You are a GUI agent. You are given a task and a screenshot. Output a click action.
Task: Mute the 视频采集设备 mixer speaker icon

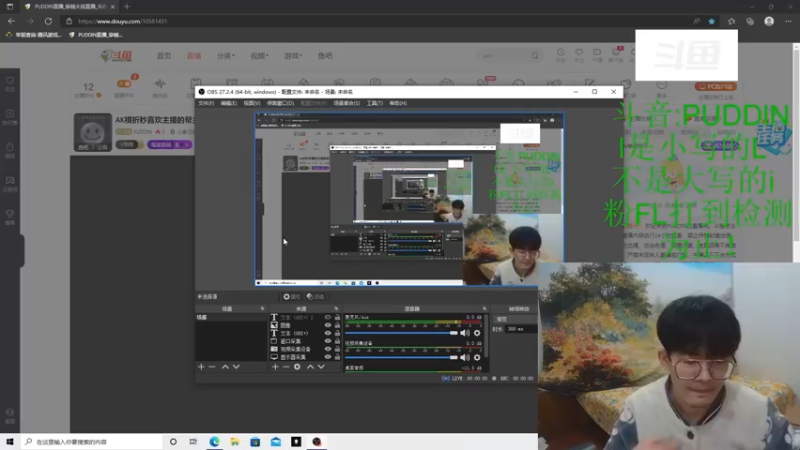click(465, 358)
